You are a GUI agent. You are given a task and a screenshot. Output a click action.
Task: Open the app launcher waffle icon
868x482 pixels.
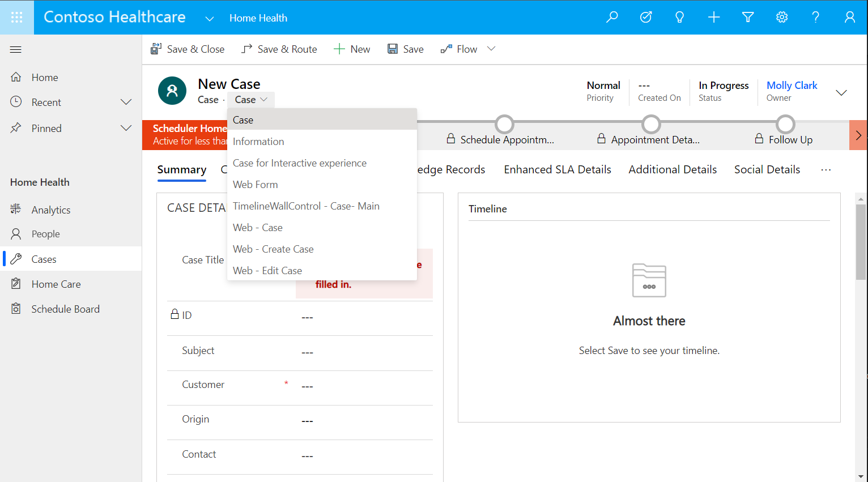click(x=17, y=17)
